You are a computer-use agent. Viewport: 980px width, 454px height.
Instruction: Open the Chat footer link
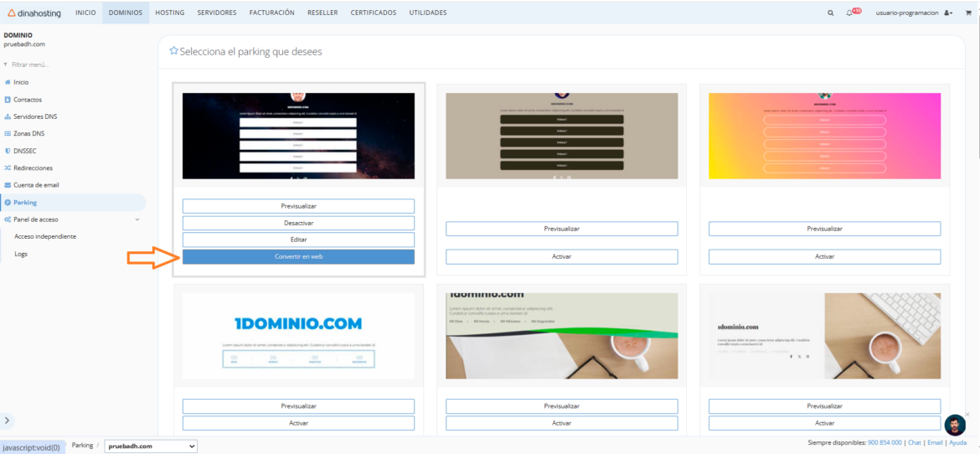(x=915, y=443)
